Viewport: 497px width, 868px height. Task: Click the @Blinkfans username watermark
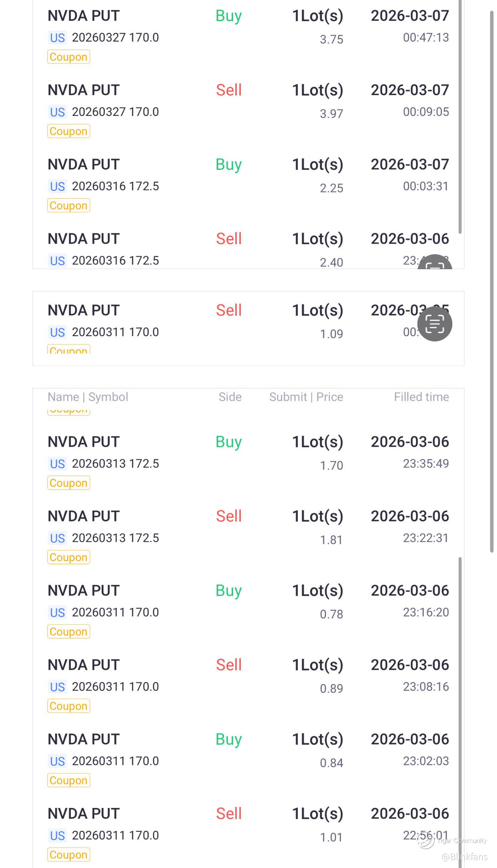click(464, 856)
